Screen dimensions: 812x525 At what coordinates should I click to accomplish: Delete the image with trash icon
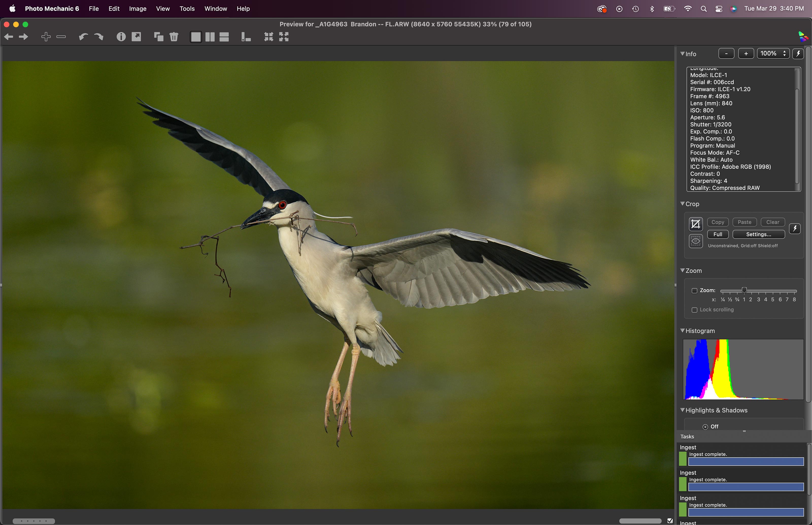(174, 37)
